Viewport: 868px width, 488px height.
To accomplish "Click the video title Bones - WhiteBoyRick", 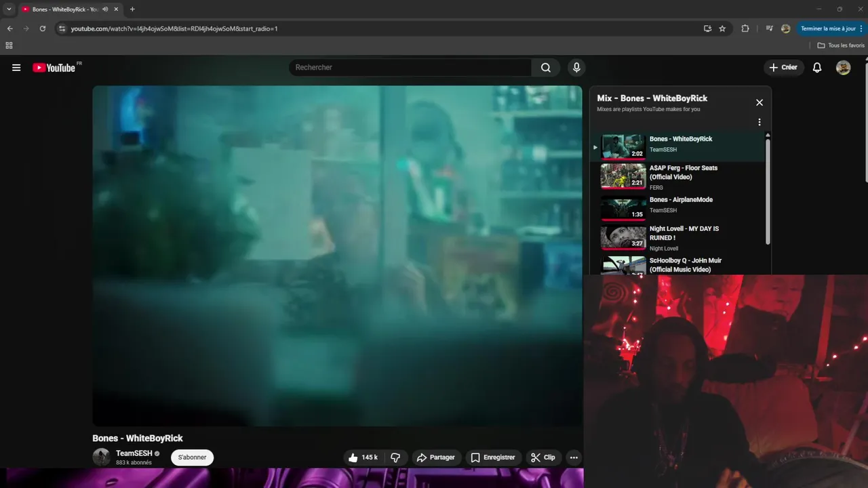I will pos(138,438).
